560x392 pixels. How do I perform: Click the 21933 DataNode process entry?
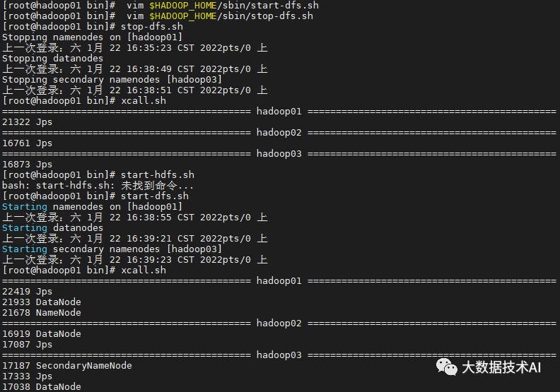coord(41,302)
